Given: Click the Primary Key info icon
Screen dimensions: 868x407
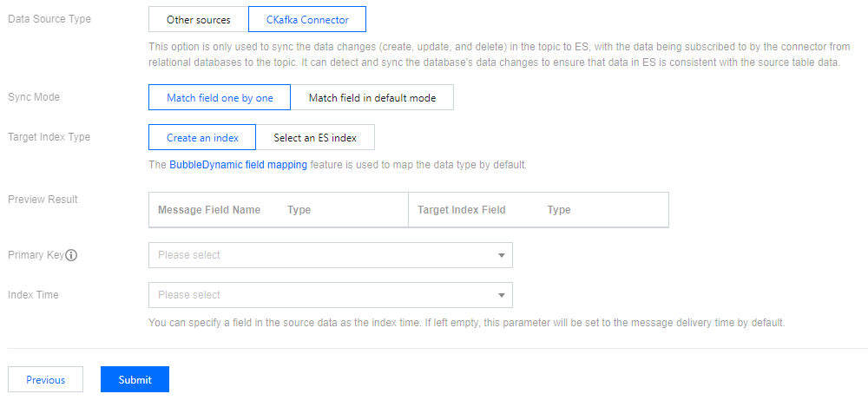Looking at the screenshot, I should [x=72, y=255].
